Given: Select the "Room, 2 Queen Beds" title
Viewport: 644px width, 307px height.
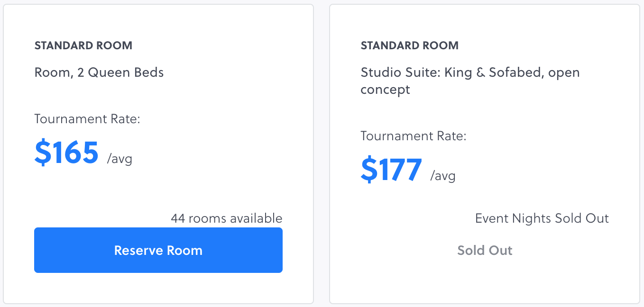Looking at the screenshot, I should coord(99,72).
